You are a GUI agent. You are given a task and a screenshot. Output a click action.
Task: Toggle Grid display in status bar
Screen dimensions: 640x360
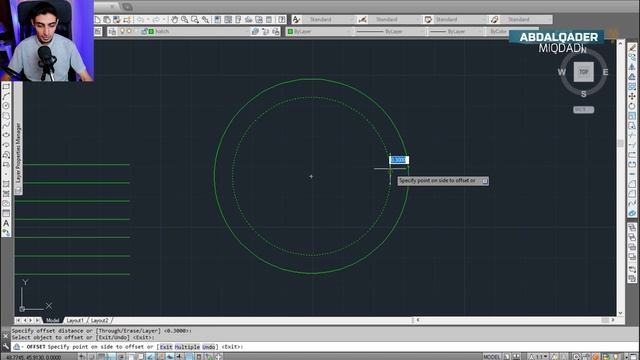point(101,357)
